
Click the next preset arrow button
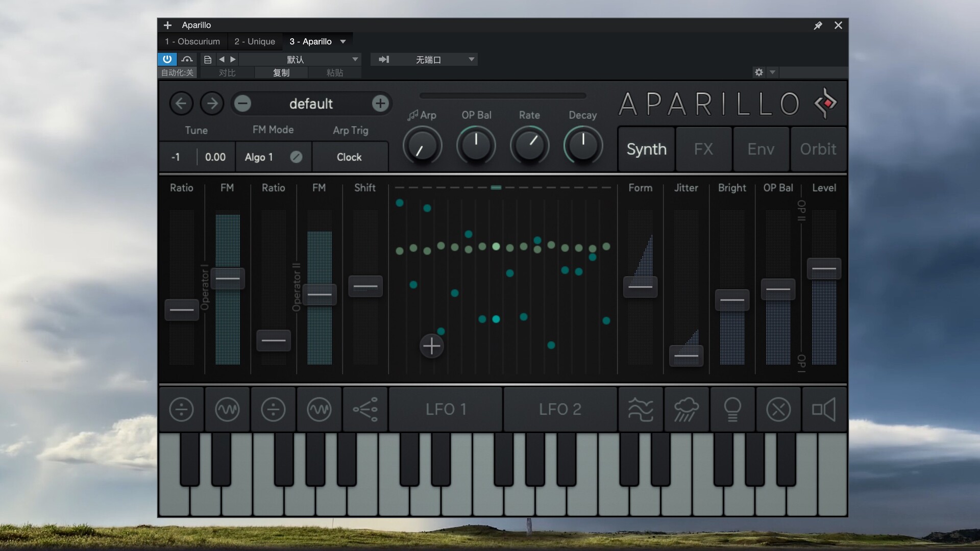coord(212,104)
